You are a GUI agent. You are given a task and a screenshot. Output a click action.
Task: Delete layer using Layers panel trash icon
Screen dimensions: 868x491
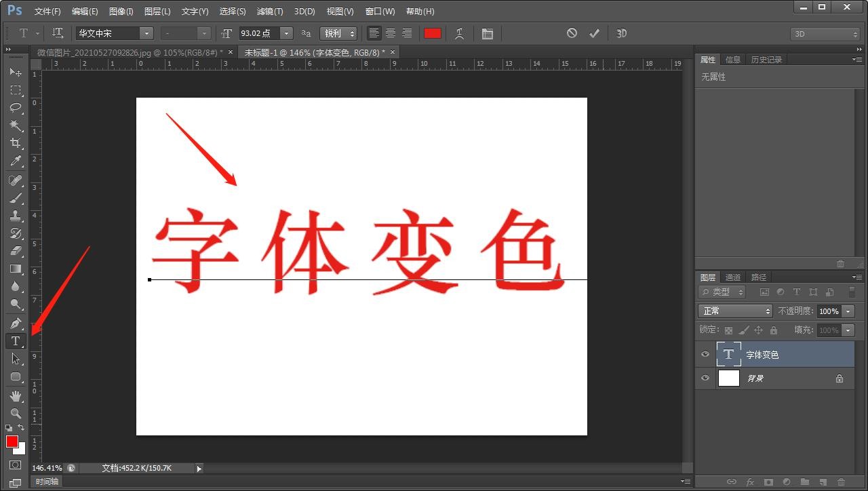[842, 482]
